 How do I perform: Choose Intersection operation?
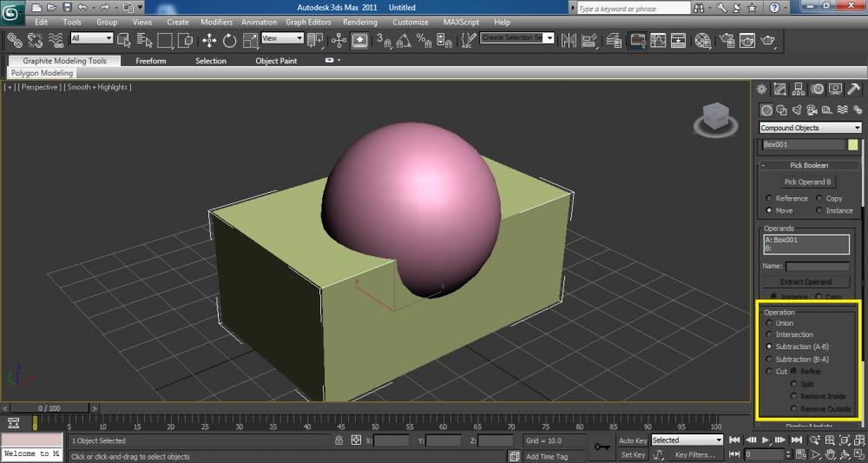(x=769, y=334)
